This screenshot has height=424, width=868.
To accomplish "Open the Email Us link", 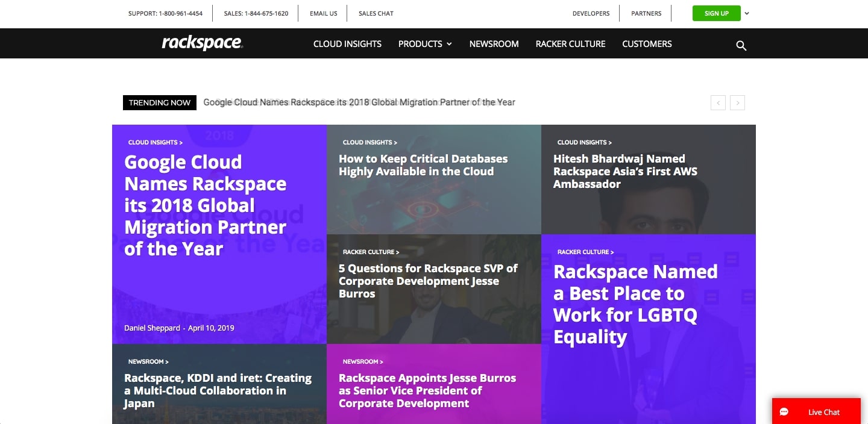I will tap(324, 13).
